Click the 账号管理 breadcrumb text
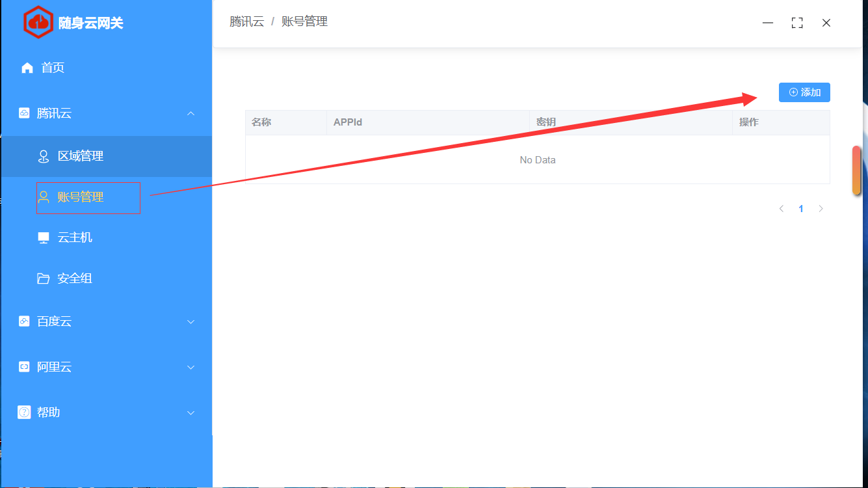The width and height of the screenshot is (868, 488). pyautogui.click(x=304, y=21)
